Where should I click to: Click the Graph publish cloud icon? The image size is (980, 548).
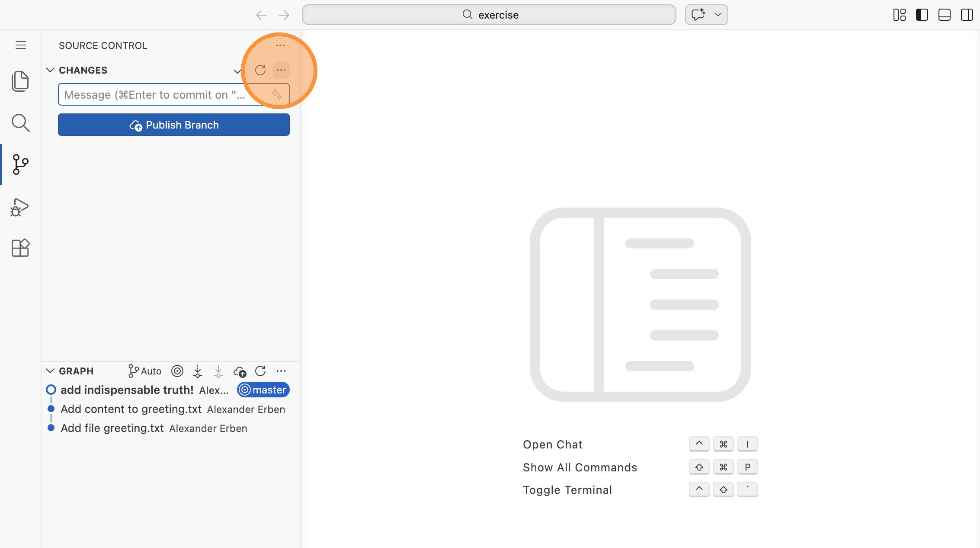pos(240,371)
